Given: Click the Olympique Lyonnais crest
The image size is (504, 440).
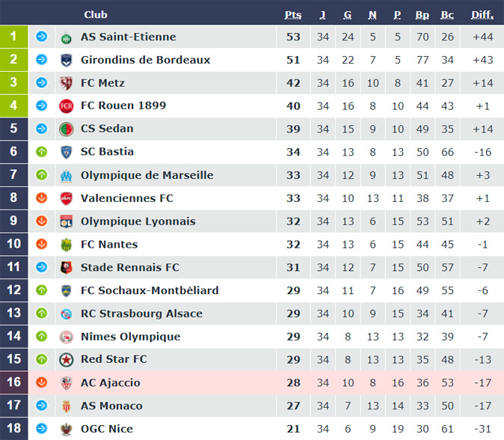Looking at the screenshot, I should [67, 221].
